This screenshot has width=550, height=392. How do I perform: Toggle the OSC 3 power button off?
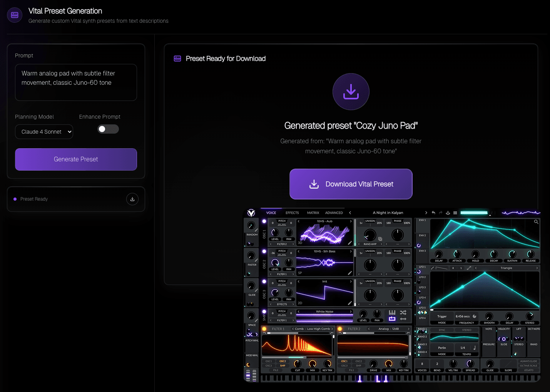[x=264, y=281]
